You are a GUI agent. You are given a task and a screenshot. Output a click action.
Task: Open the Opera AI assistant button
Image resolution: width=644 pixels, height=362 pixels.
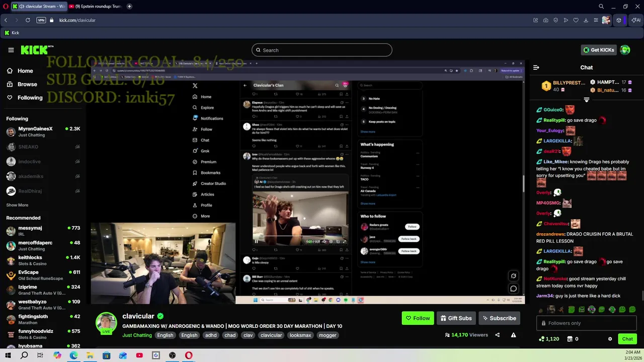(x=636, y=20)
